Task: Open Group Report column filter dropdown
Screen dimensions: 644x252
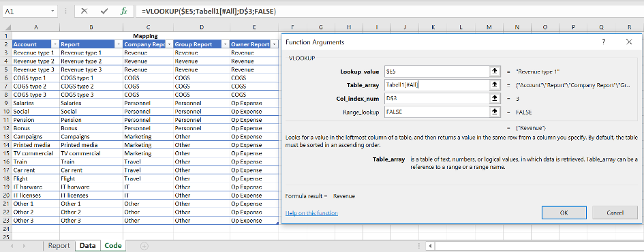Action: (x=225, y=44)
